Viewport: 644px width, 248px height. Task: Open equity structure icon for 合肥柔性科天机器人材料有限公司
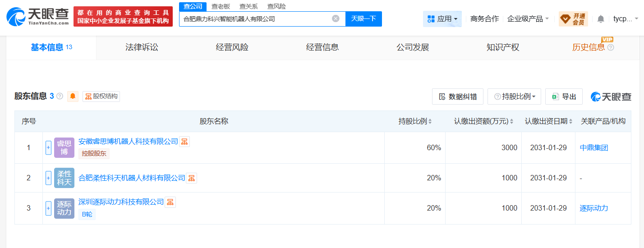191,178
